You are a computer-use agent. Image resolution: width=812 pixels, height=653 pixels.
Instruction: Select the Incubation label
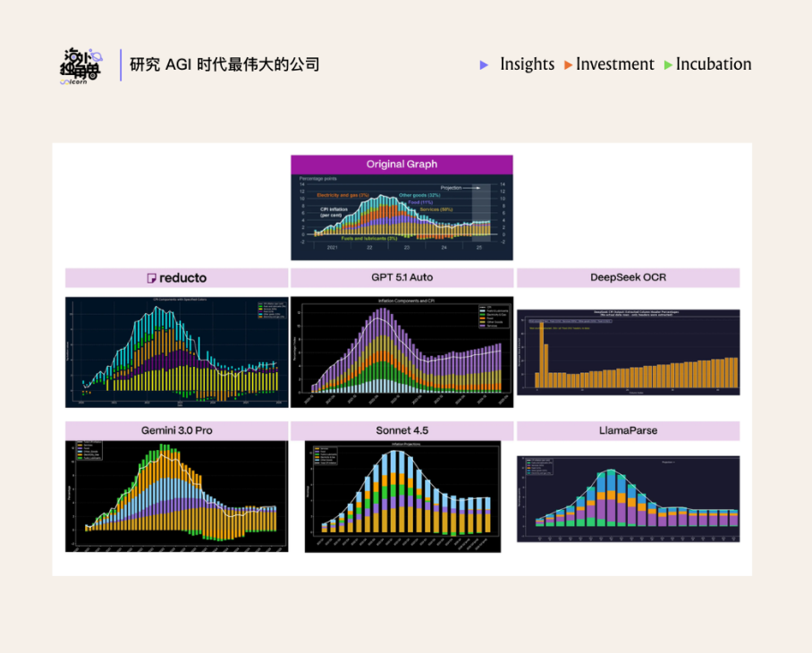coord(714,64)
